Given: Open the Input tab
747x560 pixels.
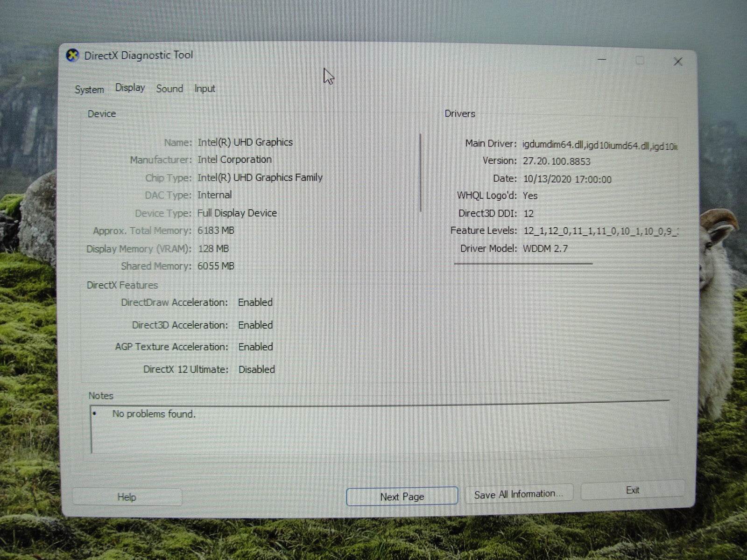Looking at the screenshot, I should 204,88.
